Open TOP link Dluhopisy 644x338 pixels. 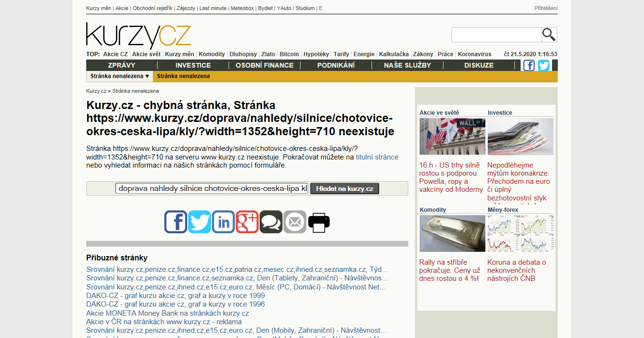[x=243, y=54]
